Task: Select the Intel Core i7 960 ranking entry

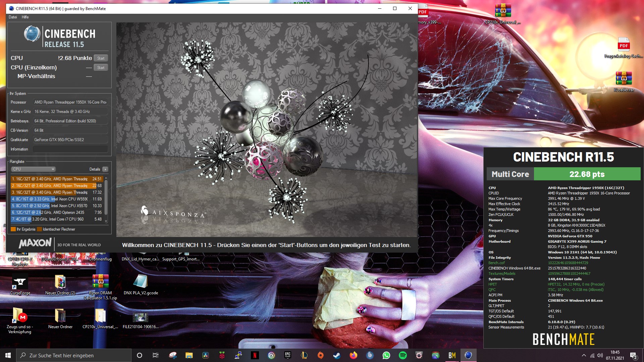Action: click(57, 219)
